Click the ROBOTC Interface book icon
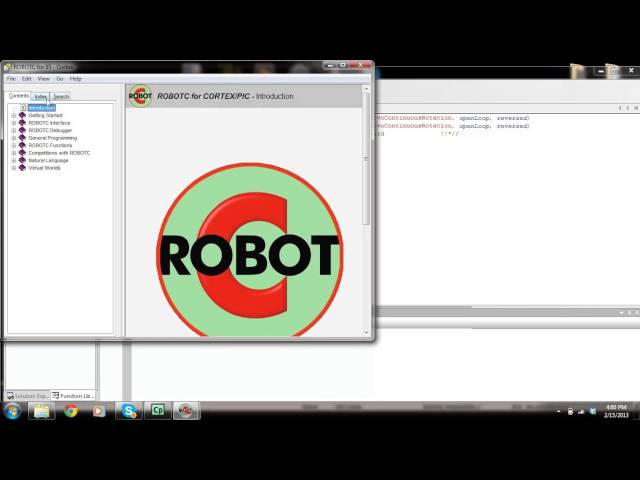This screenshot has width=640, height=480. pos(22,123)
